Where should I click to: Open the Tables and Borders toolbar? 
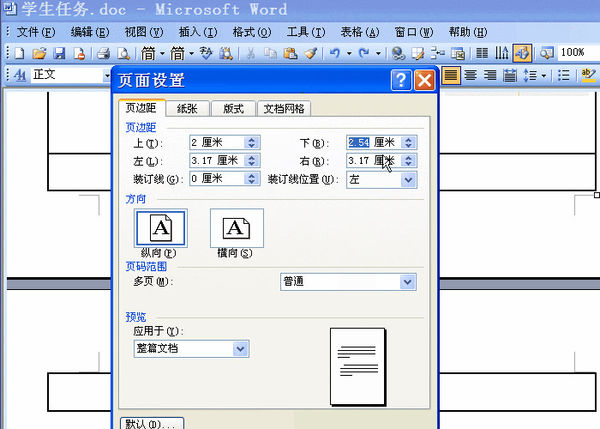pos(418,53)
